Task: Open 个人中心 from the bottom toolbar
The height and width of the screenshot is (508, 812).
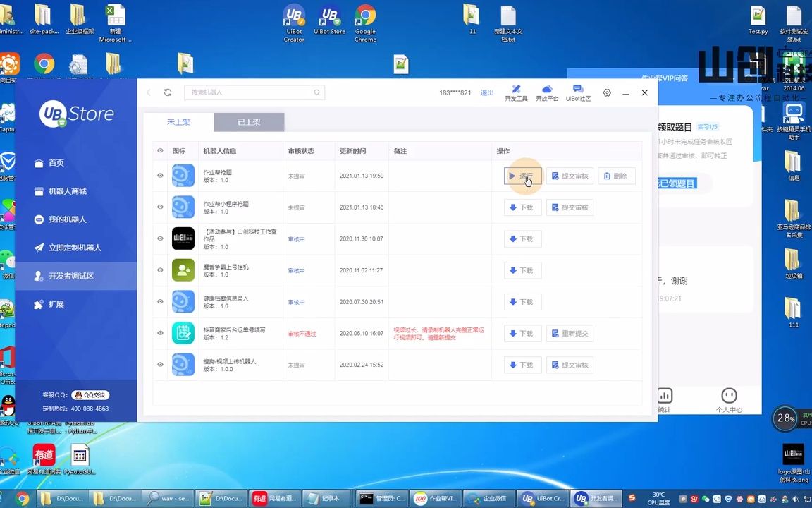Action: click(x=729, y=399)
